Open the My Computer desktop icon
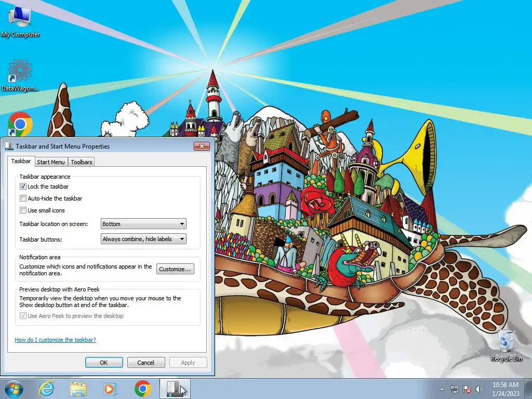532x399 pixels. [20, 21]
